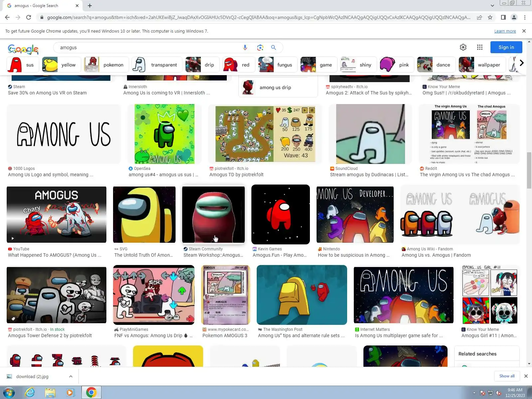Show hidden system tray icons
Screen dimensions: 532x399
[x=474, y=393]
